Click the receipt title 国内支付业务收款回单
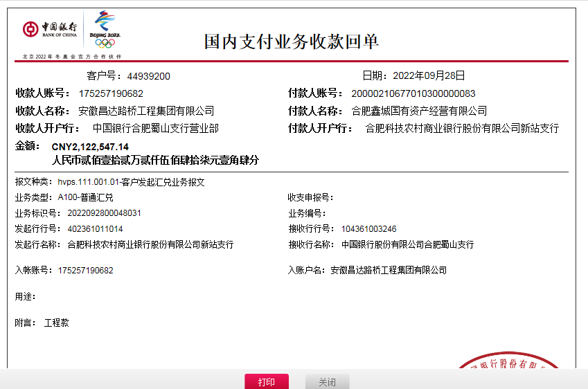This screenshot has width=588, height=389. click(x=291, y=42)
